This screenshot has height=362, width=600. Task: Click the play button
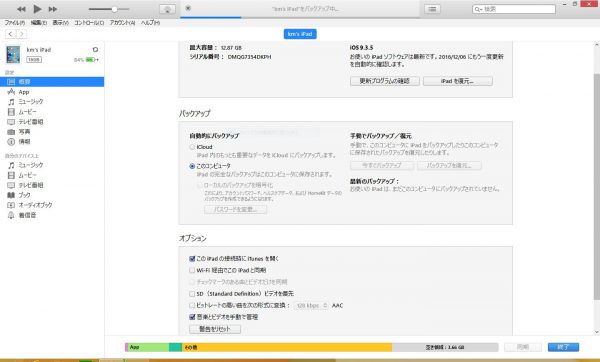pos(37,8)
